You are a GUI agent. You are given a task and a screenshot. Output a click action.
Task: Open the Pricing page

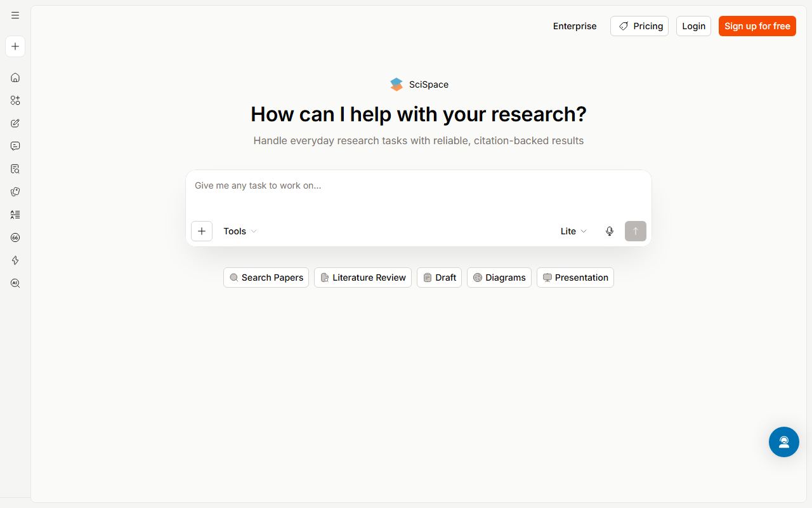pos(639,26)
